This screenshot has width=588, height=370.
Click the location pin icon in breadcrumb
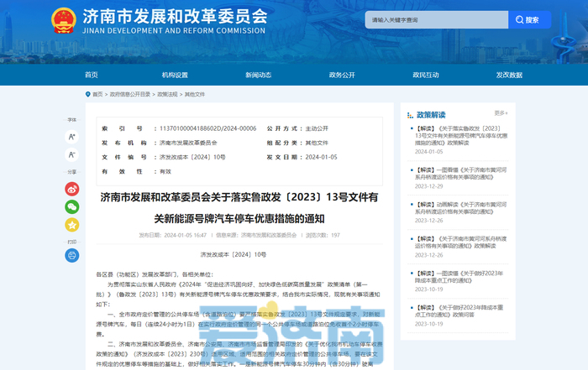87,94
